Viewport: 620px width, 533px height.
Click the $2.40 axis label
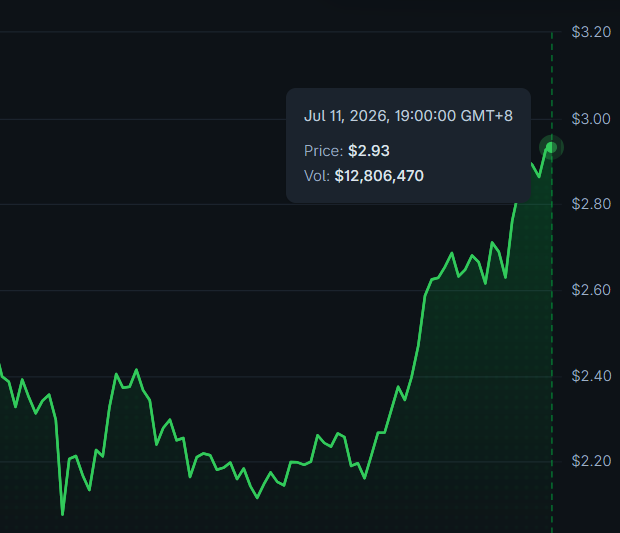[x=591, y=376]
